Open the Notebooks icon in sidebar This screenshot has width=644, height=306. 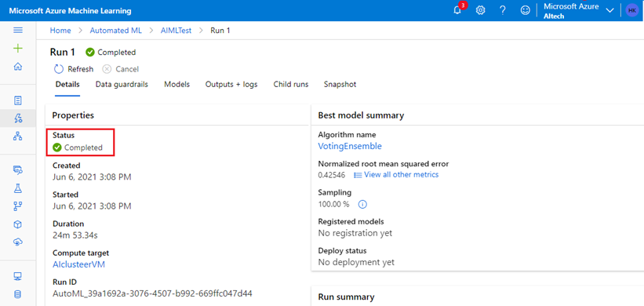tap(18, 100)
